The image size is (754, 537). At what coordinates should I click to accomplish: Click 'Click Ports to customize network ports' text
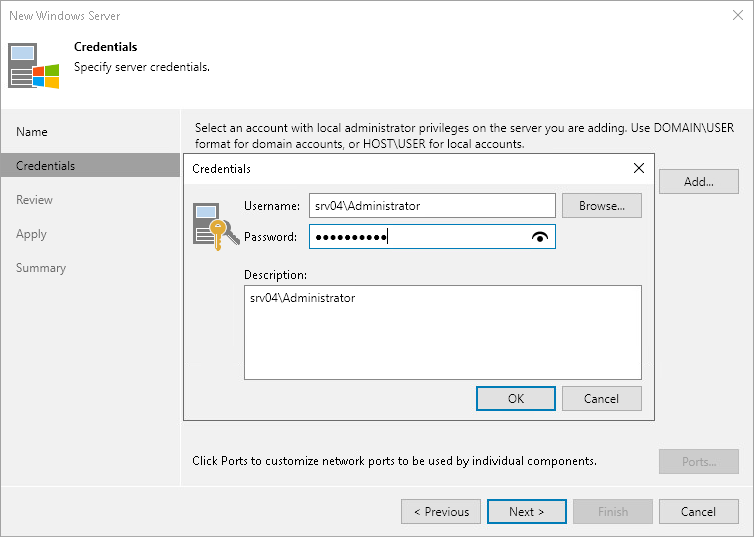tap(394, 461)
